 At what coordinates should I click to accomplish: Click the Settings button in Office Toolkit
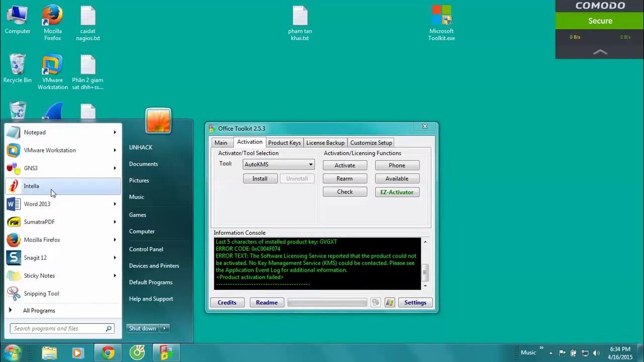(415, 303)
